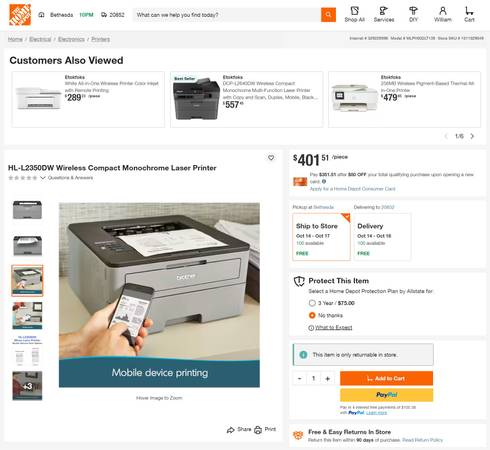This screenshot has width=490, height=450.
Task: Click the Protect This Item shield icon
Action: coord(299,281)
